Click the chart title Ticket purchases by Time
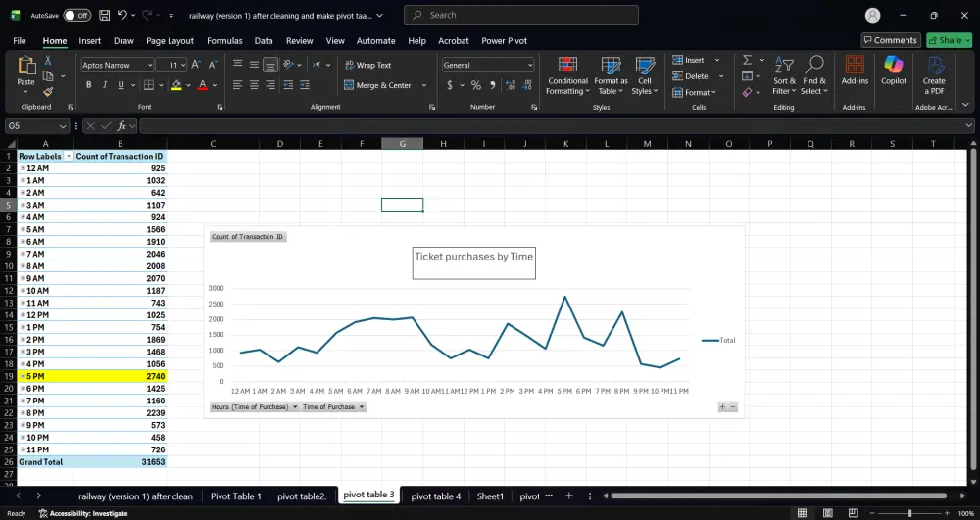 point(473,257)
